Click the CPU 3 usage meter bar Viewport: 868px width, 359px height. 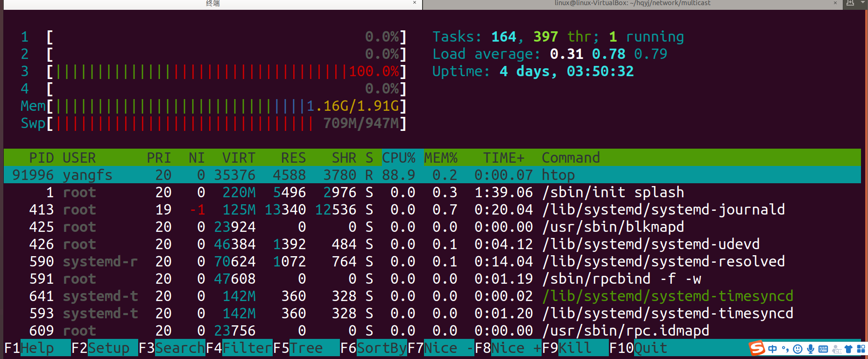point(226,72)
